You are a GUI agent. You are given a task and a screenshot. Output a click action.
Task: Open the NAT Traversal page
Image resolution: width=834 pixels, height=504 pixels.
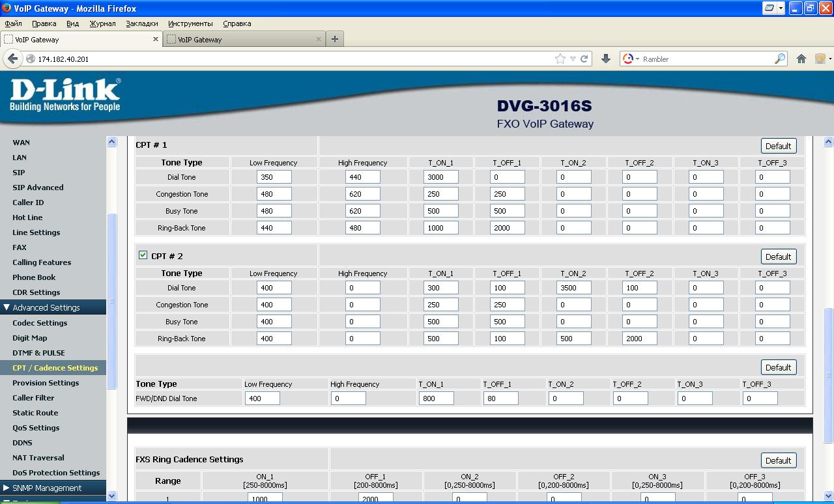click(x=38, y=458)
